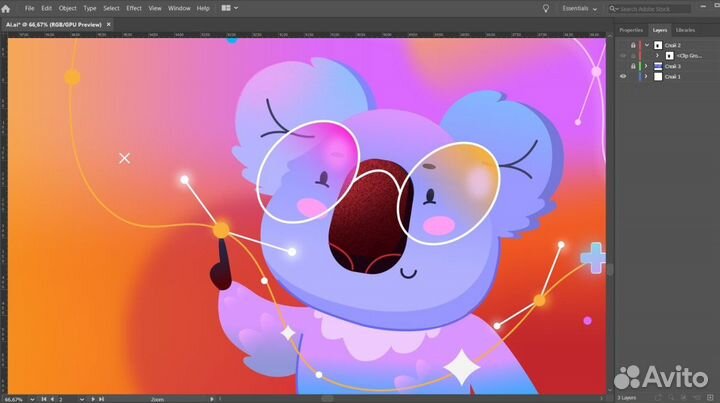Close the AI.ai document tab
The width and height of the screenshot is (720, 403).
[x=107, y=22]
